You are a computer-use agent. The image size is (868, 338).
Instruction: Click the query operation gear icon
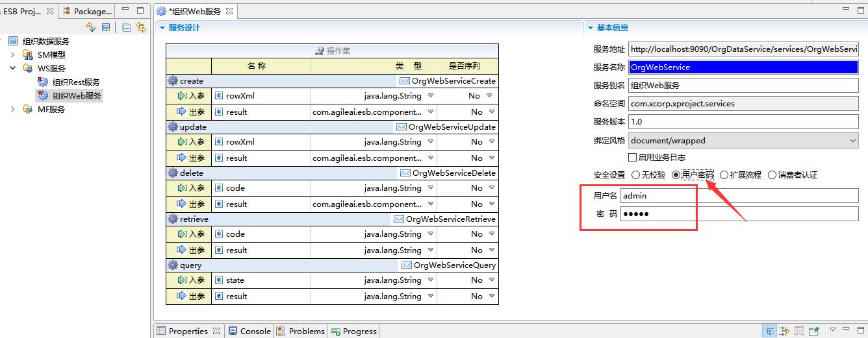[x=173, y=265]
